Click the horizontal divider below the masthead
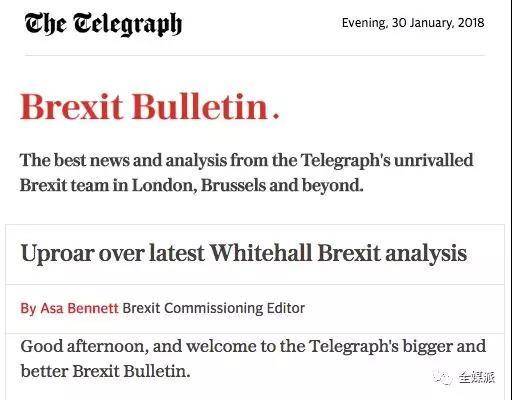The width and height of the screenshot is (512, 400). 255,55
